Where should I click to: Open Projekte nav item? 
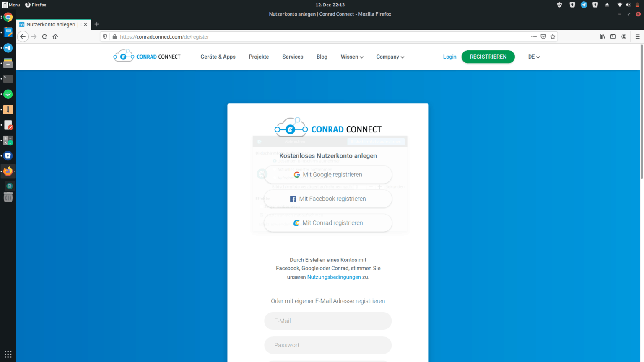pyautogui.click(x=259, y=57)
